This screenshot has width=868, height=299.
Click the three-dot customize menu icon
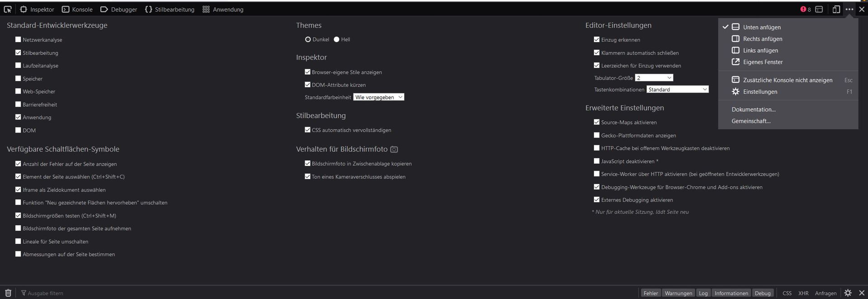[x=849, y=9]
